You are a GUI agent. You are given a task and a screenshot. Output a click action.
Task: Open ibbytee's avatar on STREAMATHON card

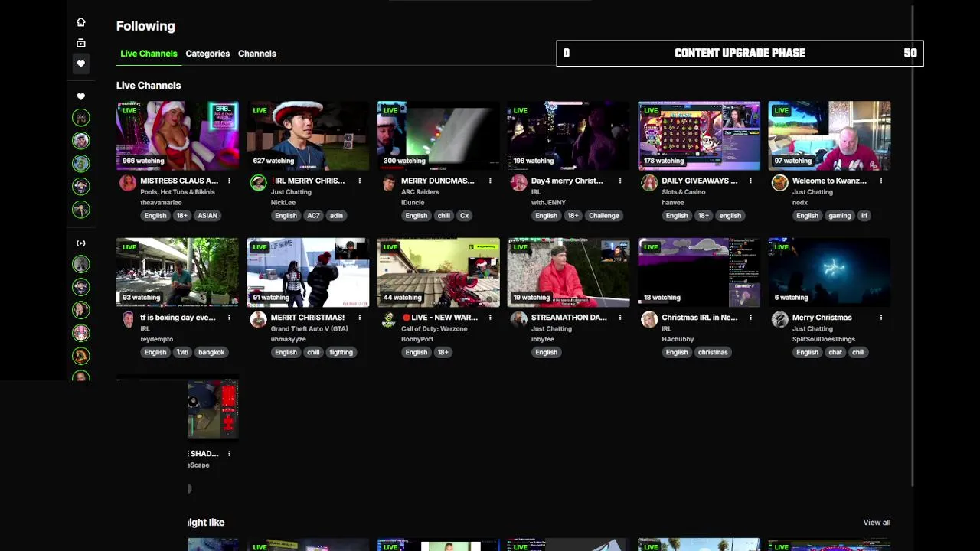tap(519, 319)
